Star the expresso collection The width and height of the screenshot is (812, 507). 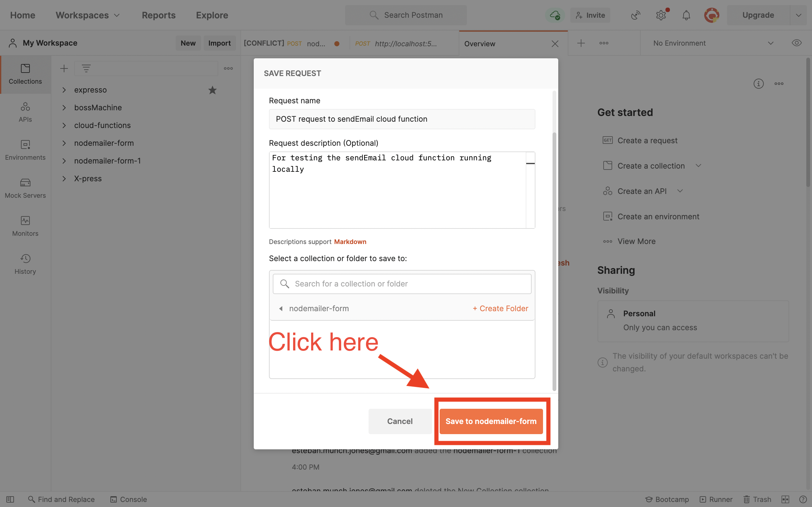pos(212,90)
